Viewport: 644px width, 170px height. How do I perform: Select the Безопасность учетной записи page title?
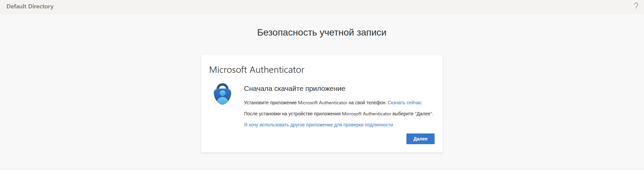pyautogui.click(x=321, y=33)
